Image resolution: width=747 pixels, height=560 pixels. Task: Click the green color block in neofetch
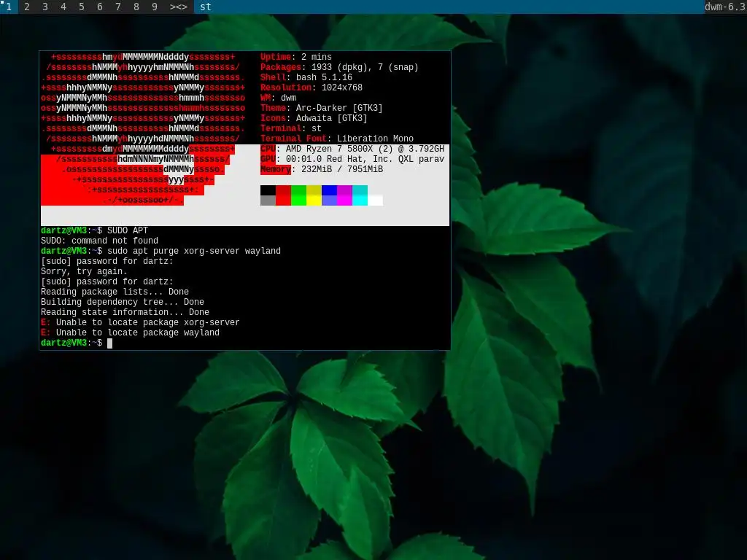point(298,195)
